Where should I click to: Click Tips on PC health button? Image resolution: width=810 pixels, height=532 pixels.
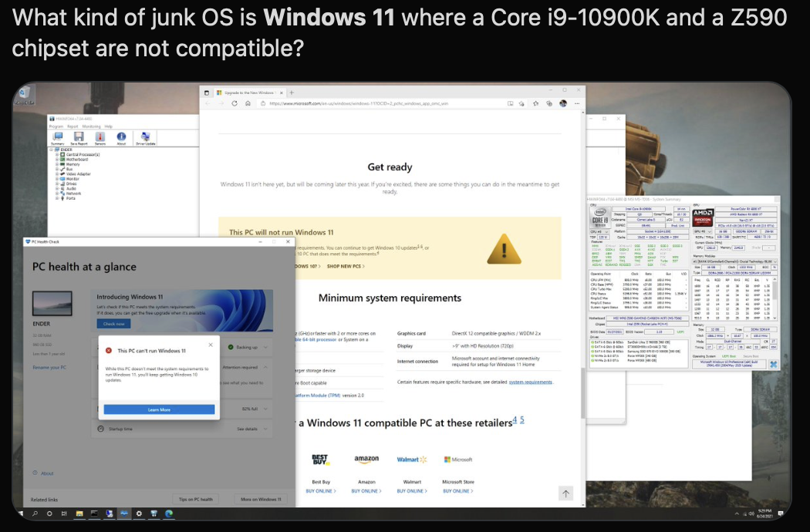(196, 500)
